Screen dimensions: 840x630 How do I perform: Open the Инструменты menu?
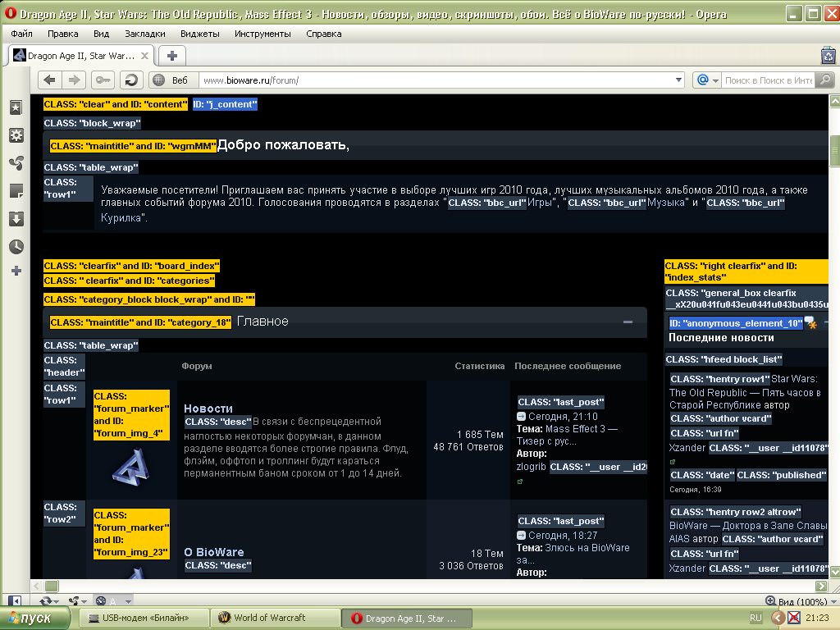pyautogui.click(x=262, y=34)
